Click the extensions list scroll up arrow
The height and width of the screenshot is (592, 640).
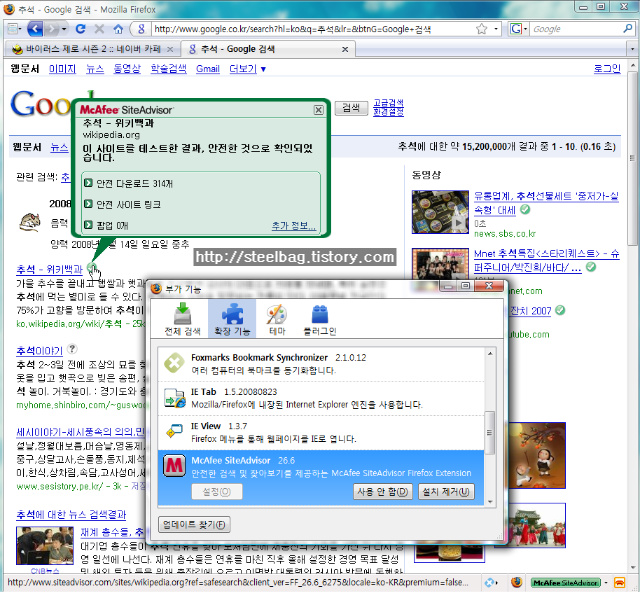pos(490,353)
